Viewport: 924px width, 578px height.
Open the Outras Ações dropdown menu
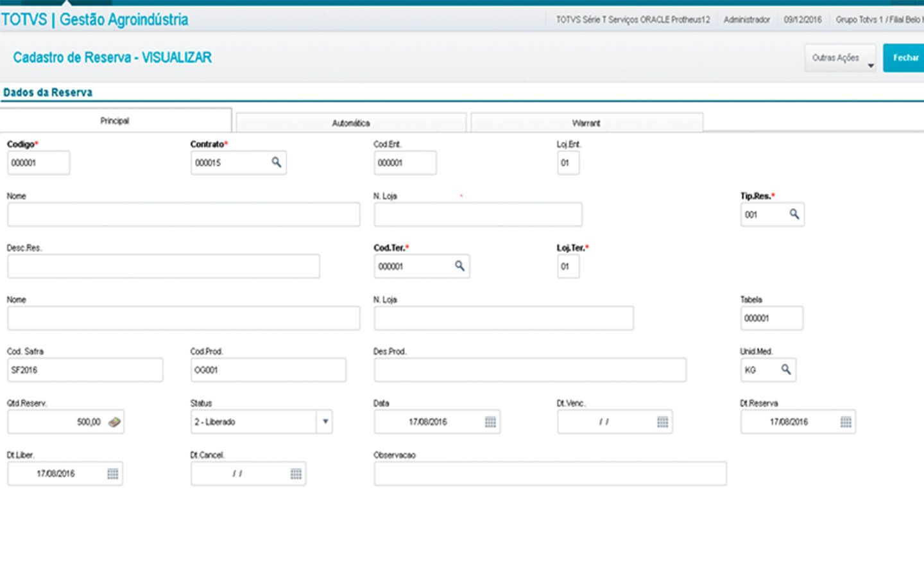click(x=840, y=58)
